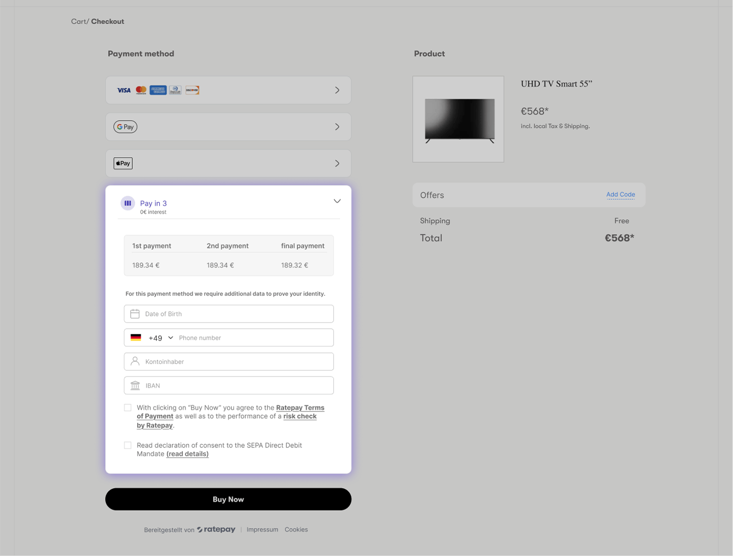The image size is (733, 560).
Task: Click the Visa card logo
Action: [124, 90]
